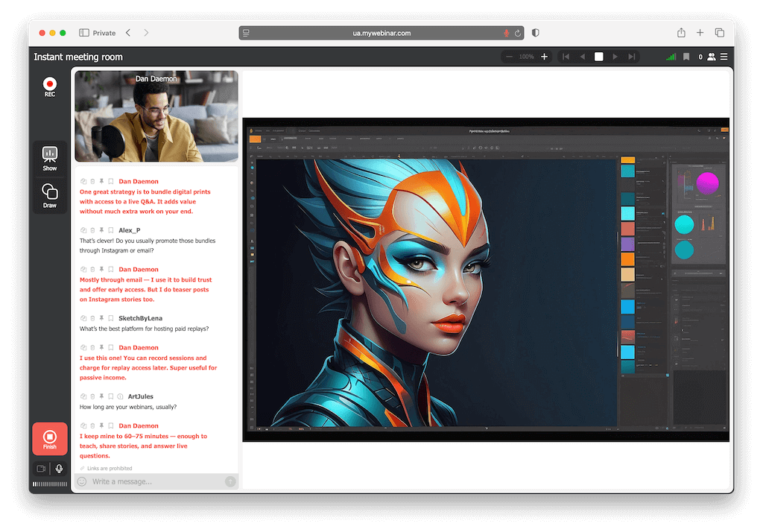The height and width of the screenshot is (532, 763).
Task: Copy Alex_P's message
Action: pyautogui.click(x=83, y=230)
